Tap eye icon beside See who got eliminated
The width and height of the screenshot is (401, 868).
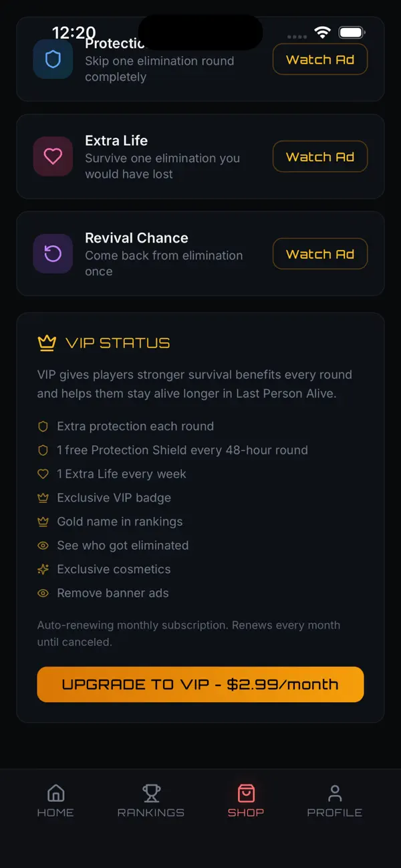pyautogui.click(x=43, y=546)
